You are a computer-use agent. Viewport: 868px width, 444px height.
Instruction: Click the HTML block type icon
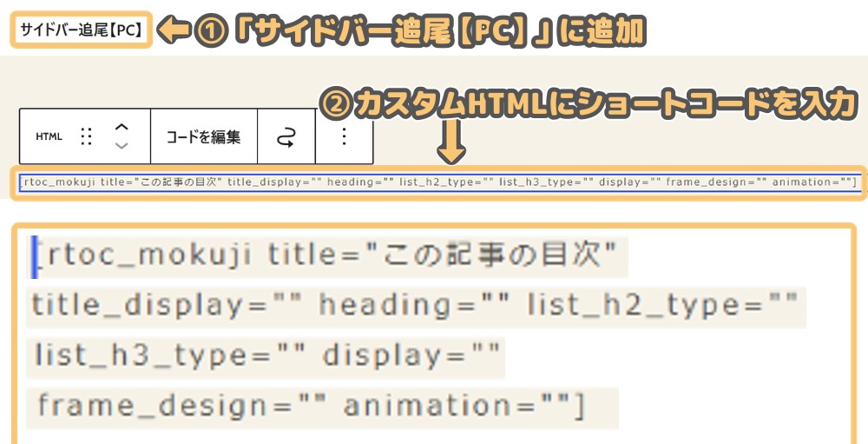49,136
